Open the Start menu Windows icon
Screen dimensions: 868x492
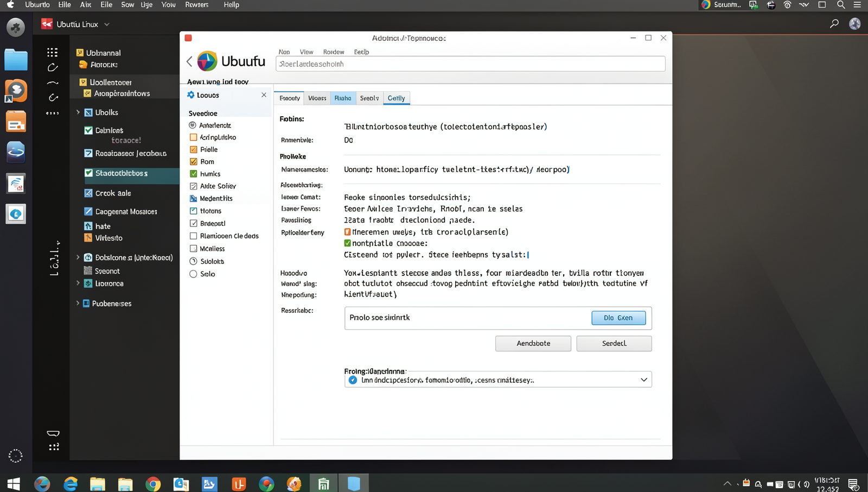[x=14, y=483]
